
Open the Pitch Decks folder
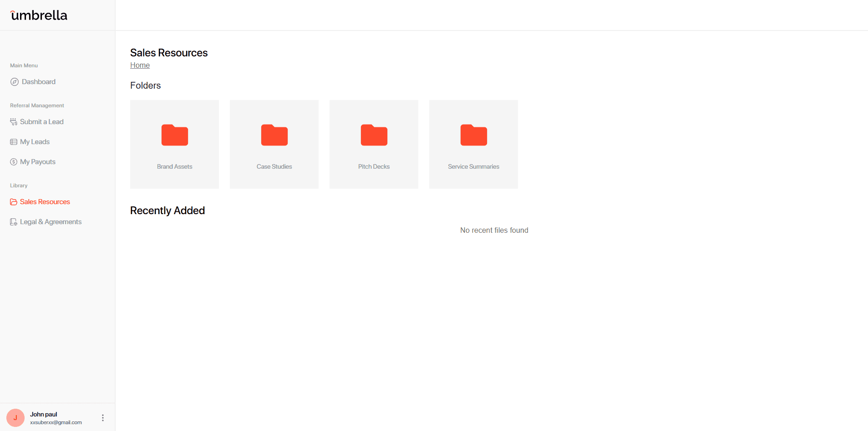(x=374, y=144)
